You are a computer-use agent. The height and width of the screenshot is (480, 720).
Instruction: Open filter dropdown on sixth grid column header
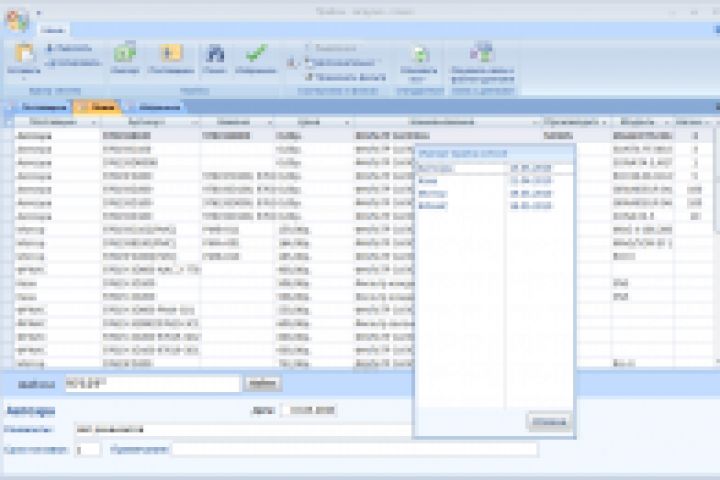point(604,123)
